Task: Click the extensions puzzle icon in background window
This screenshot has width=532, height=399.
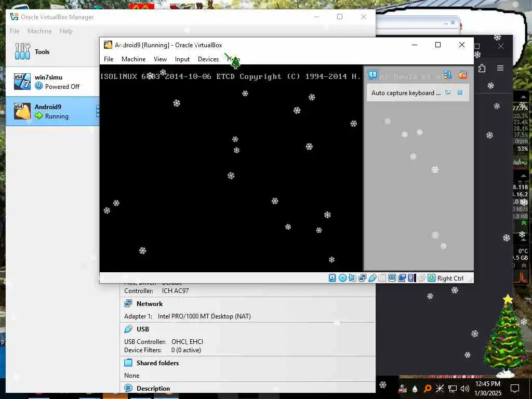Action: point(482,68)
